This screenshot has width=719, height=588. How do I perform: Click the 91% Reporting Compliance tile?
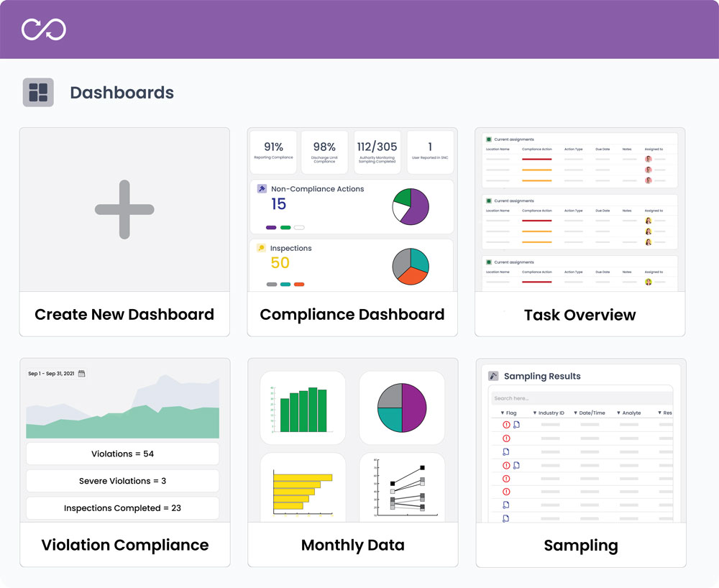pyautogui.click(x=273, y=152)
